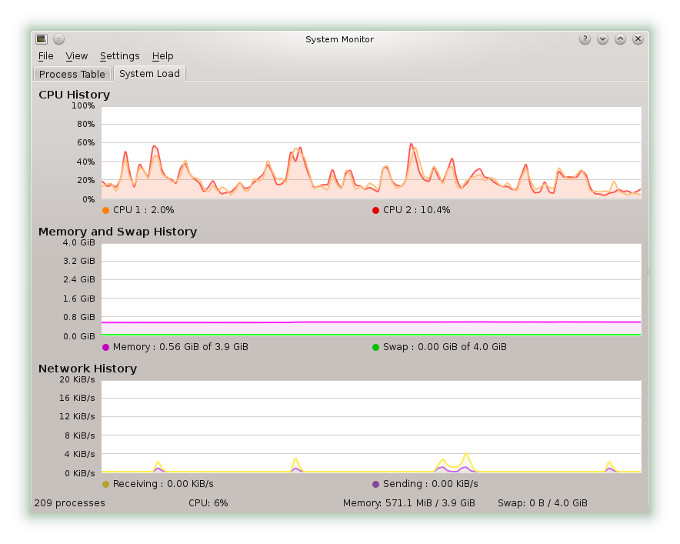Click Sending : 0.00 KiB/s label

click(431, 484)
